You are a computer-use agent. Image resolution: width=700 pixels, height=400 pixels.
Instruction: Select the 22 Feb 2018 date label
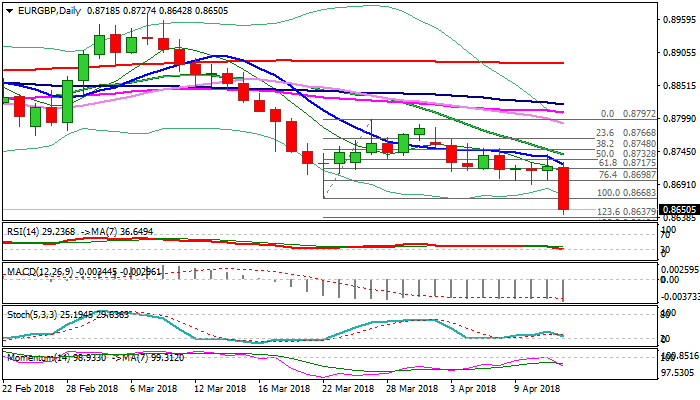click(x=30, y=389)
